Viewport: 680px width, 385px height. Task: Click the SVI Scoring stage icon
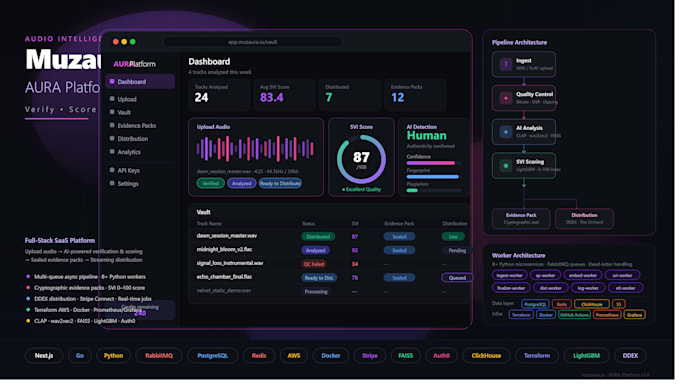(x=506, y=166)
